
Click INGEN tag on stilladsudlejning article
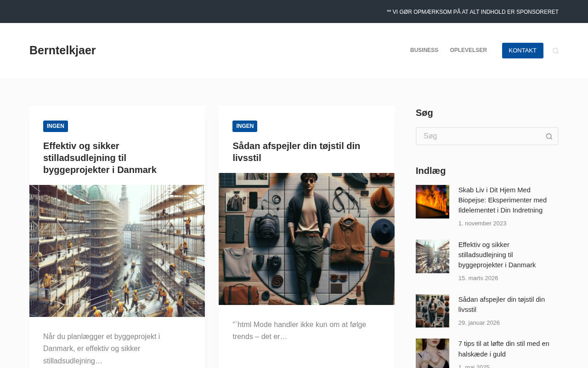pos(56,126)
